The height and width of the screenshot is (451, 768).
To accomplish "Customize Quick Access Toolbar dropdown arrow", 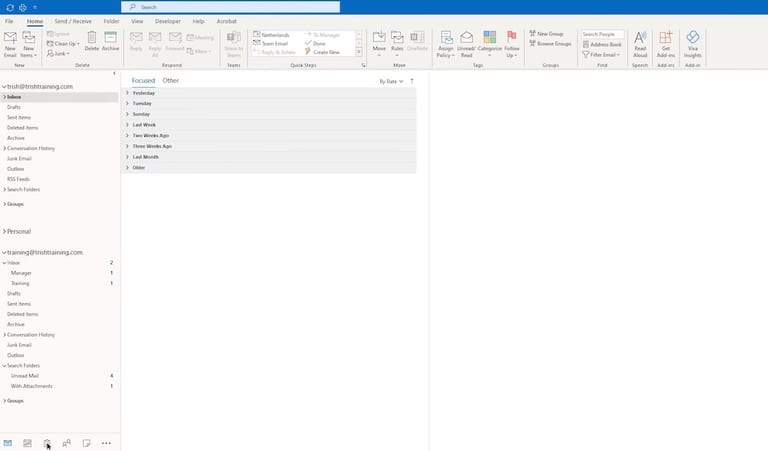I will tap(35, 7).
